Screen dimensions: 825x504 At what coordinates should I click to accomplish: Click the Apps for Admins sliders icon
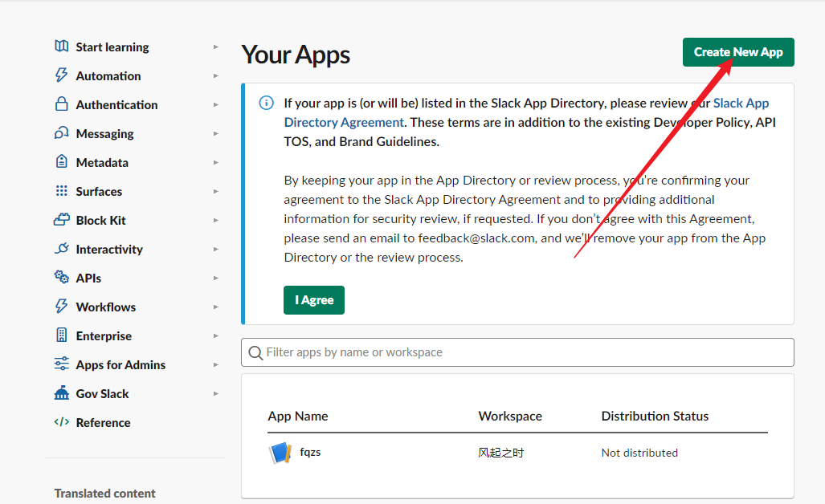(62, 364)
